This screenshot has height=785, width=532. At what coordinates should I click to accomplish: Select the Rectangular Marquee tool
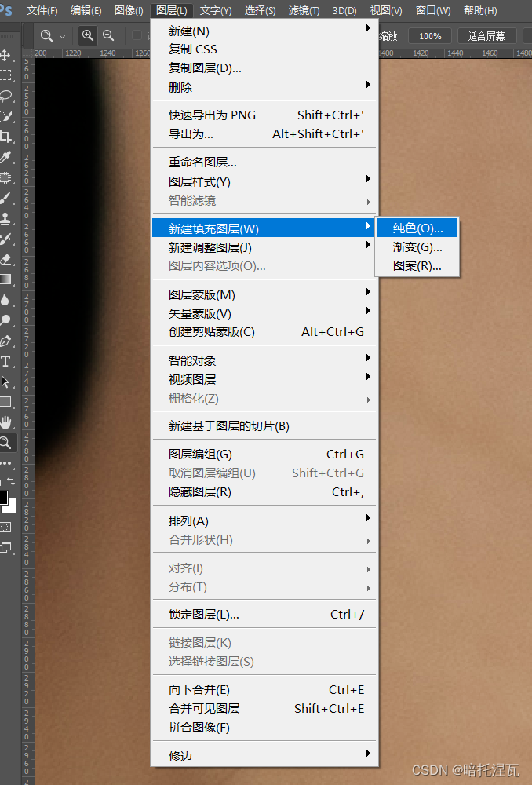click(x=5, y=75)
